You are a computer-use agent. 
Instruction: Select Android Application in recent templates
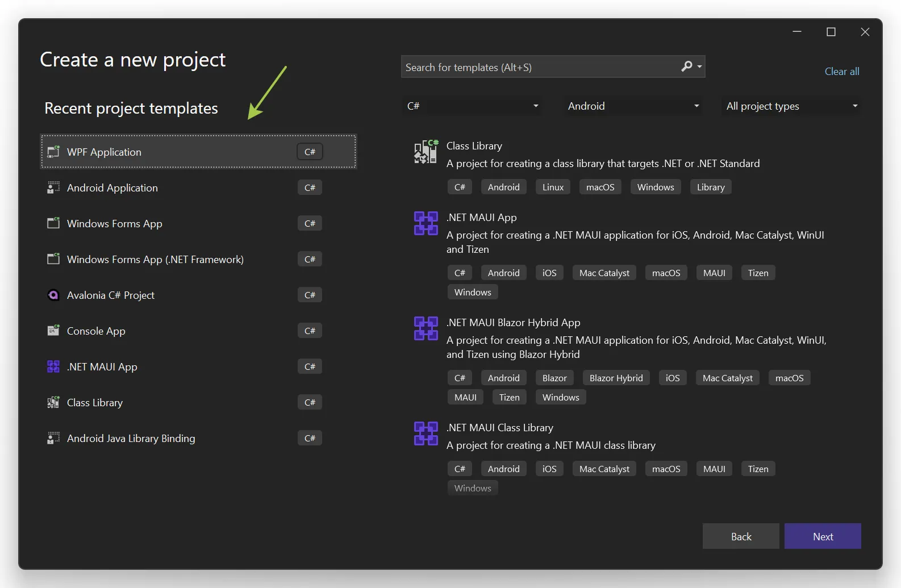[x=198, y=187]
